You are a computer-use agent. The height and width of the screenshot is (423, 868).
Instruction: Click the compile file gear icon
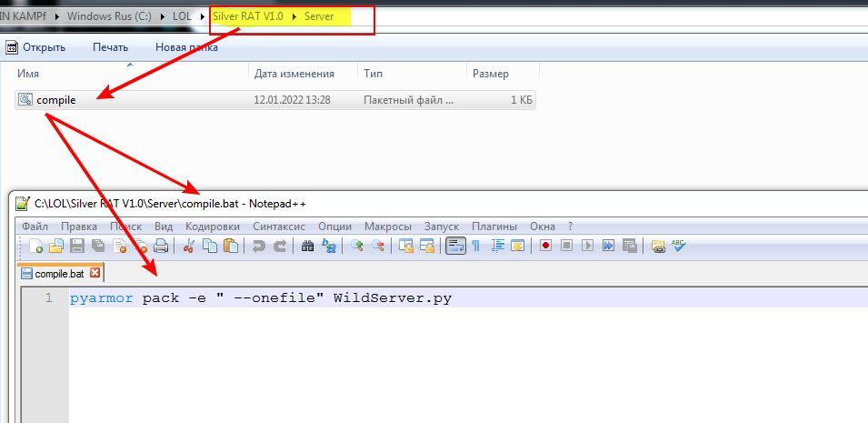25,99
